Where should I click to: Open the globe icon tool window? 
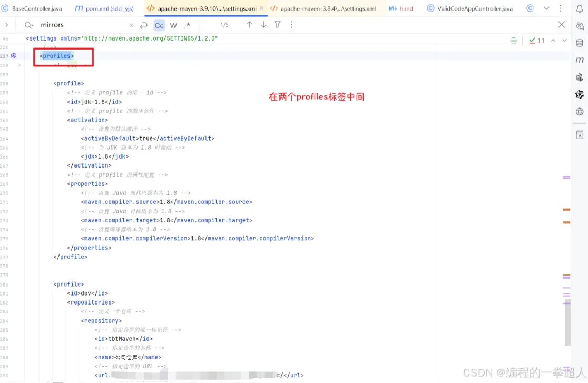[580, 111]
